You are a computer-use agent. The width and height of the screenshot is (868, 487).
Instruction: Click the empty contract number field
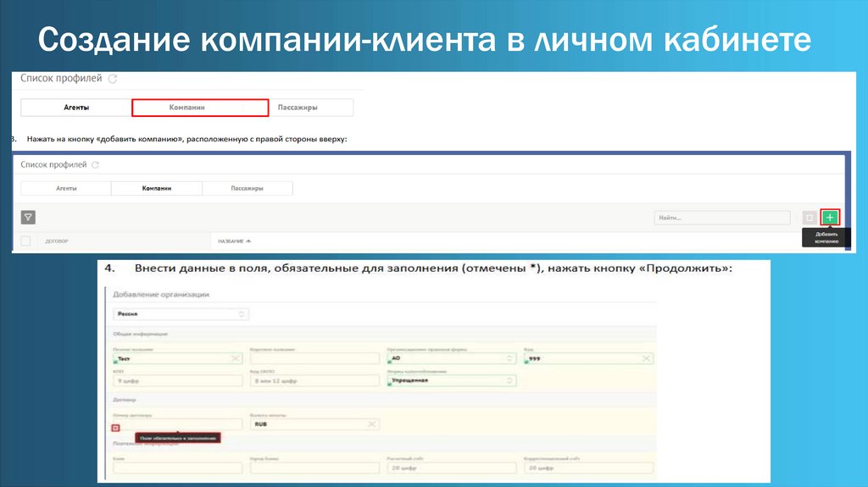[178, 424]
